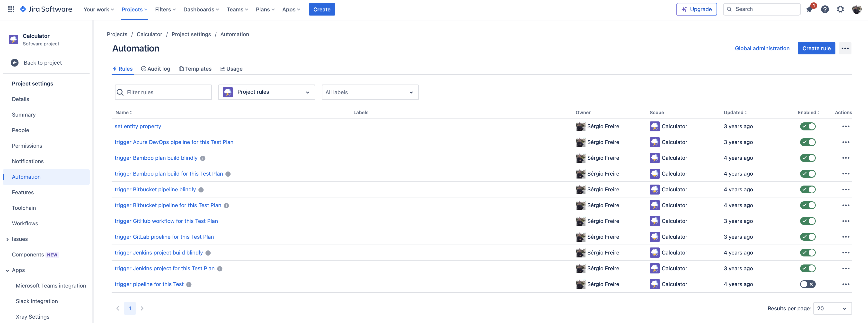Open Xray Settings in the sidebar

point(33,317)
